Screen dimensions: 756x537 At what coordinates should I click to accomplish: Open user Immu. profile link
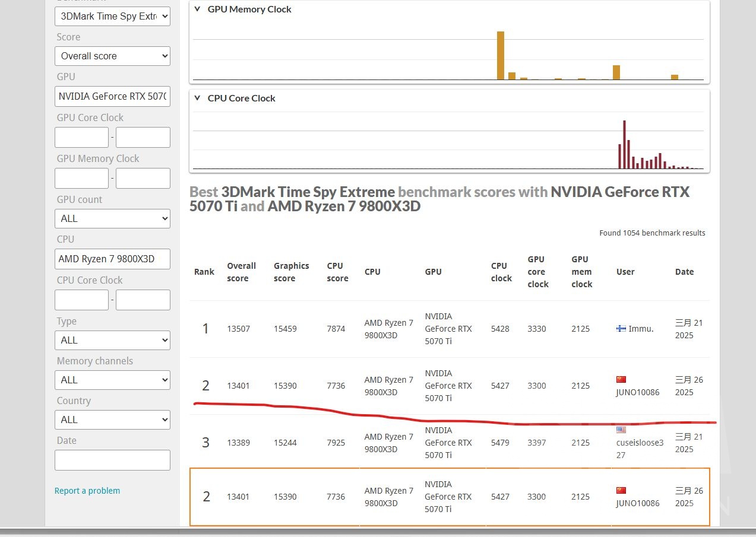[x=641, y=329]
